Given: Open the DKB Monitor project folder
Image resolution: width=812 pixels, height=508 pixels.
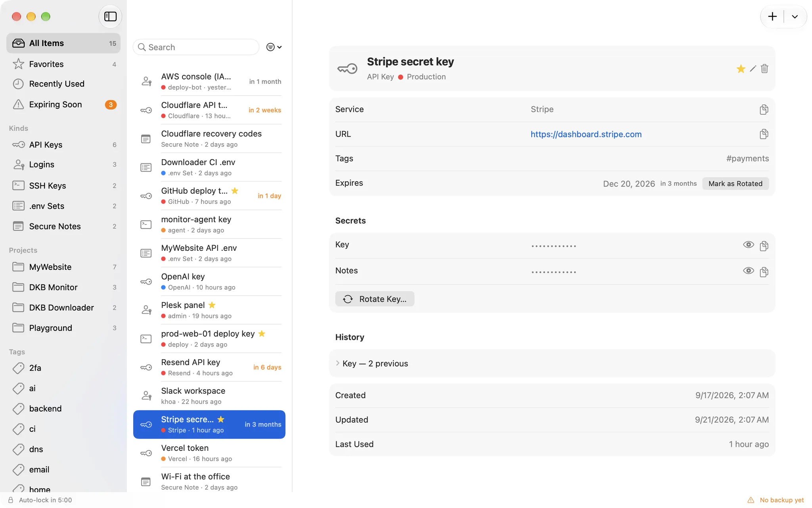Looking at the screenshot, I should click(63, 287).
